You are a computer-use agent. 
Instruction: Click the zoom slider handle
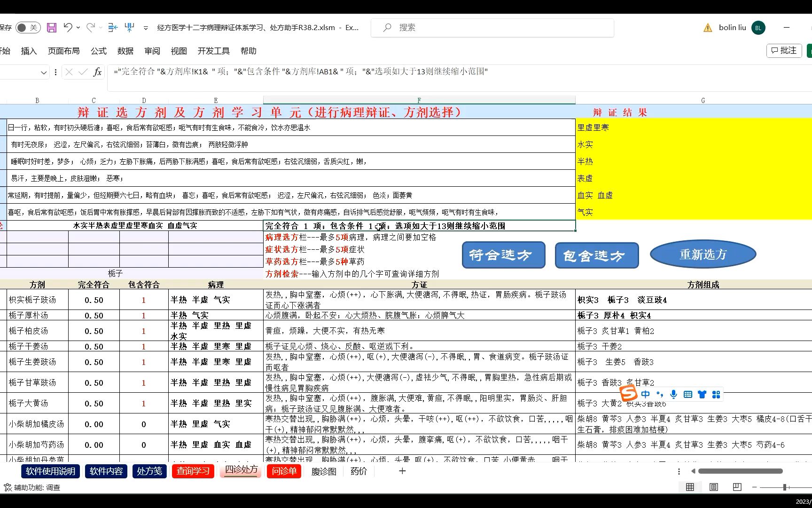point(785,487)
